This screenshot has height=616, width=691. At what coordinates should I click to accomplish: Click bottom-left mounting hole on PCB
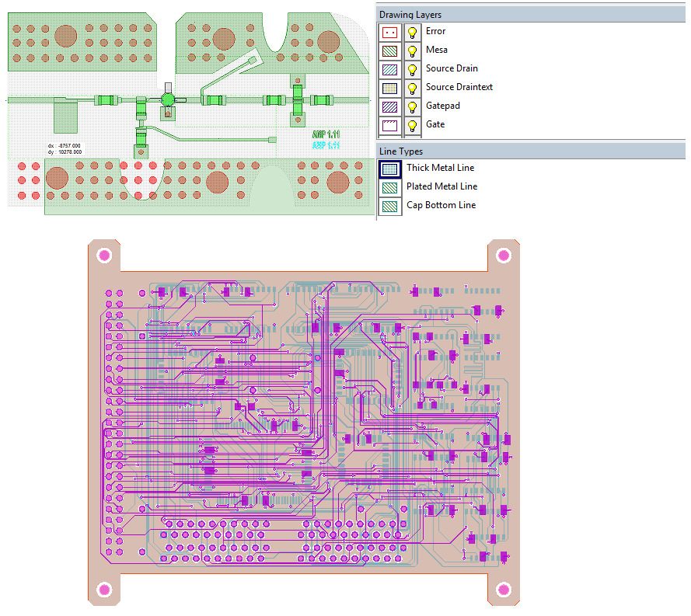click(x=104, y=589)
